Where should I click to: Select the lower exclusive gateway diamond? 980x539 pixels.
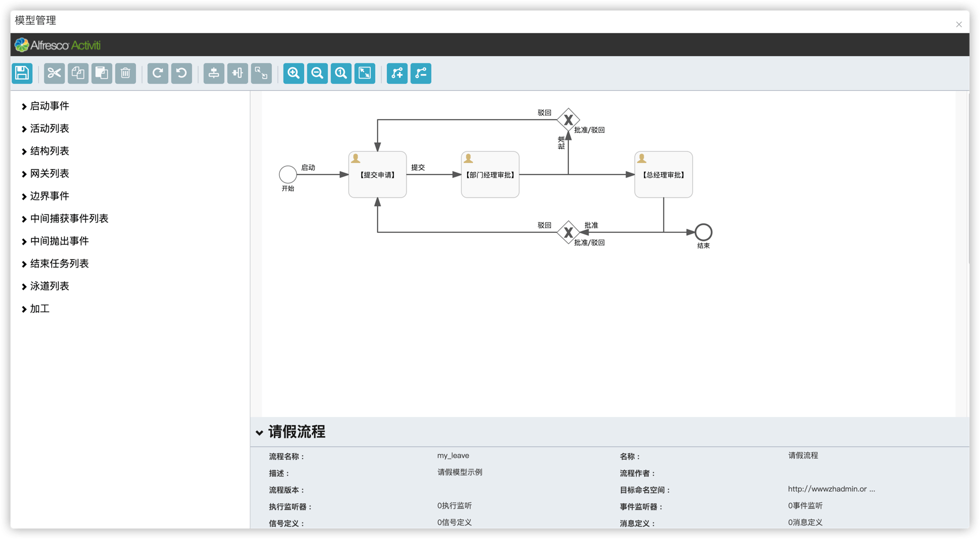(x=568, y=232)
